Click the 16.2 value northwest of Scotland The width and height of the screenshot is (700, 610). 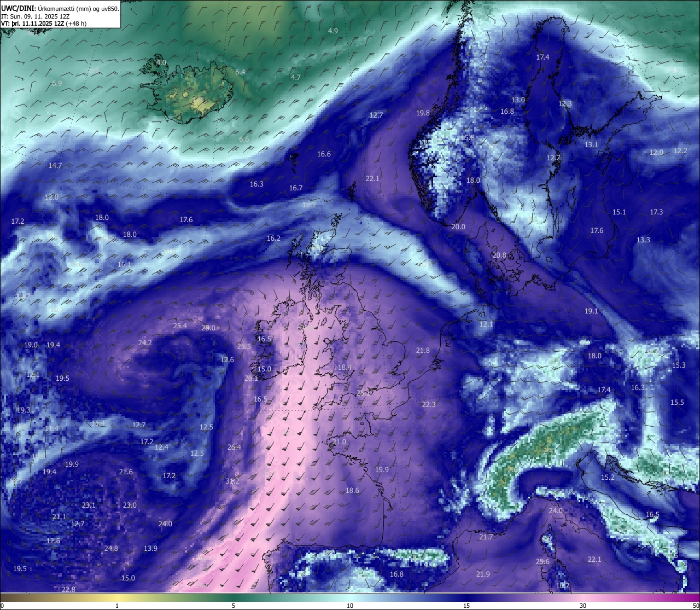(x=273, y=239)
